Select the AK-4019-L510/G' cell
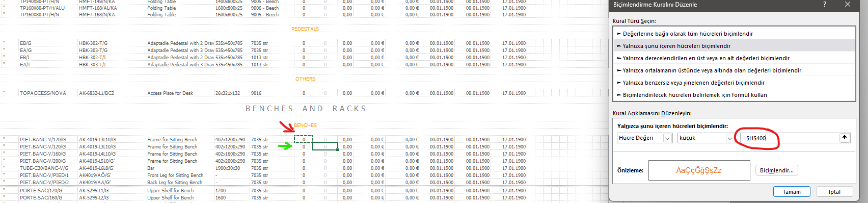Screen dimensions: 868x203 [97, 161]
